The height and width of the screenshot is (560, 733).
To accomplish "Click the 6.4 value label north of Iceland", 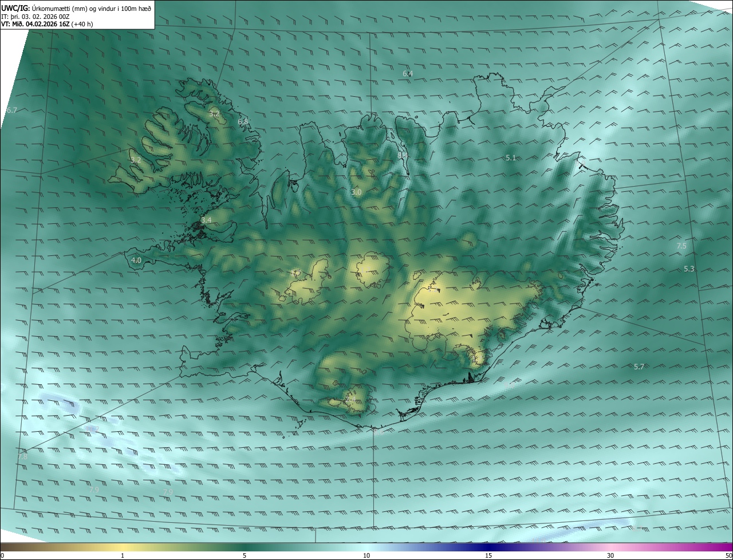I will [x=408, y=74].
